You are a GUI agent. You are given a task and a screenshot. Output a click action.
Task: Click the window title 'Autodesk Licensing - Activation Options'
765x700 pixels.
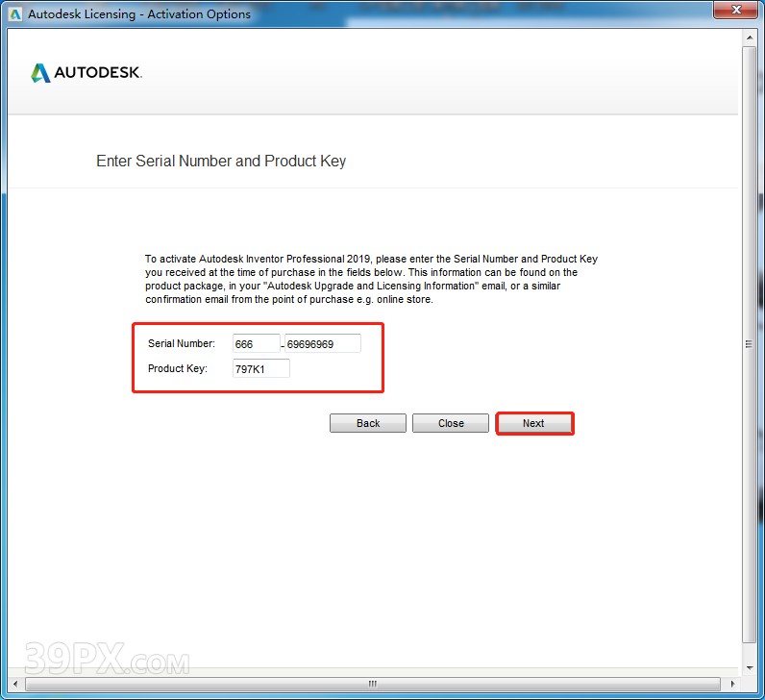point(139,14)
